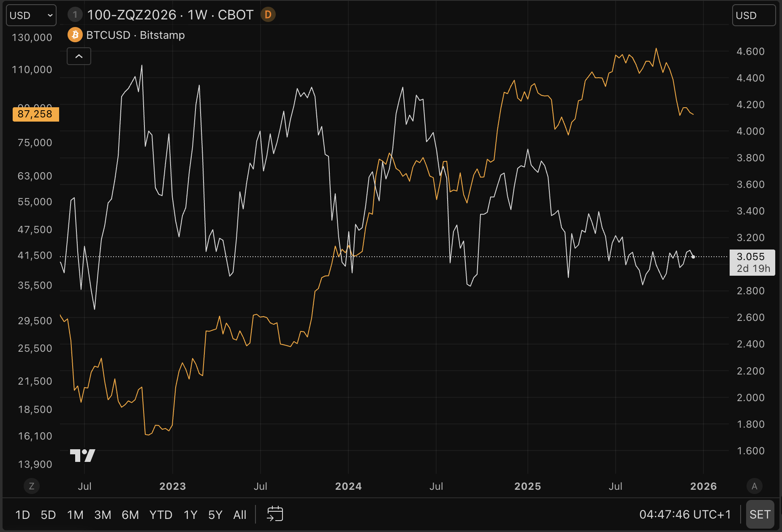Open the go to date calendar icon

[x=275, y=514]
